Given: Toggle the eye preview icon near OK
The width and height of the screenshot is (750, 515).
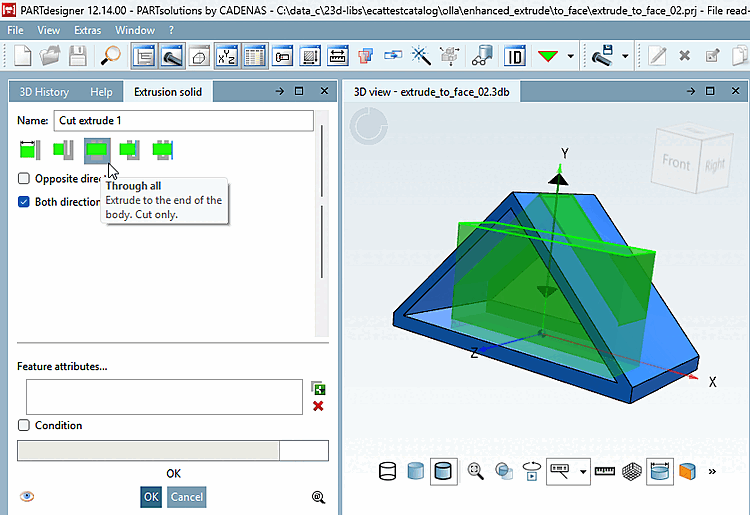Looking at the screenshot, I should click(27, 496).
